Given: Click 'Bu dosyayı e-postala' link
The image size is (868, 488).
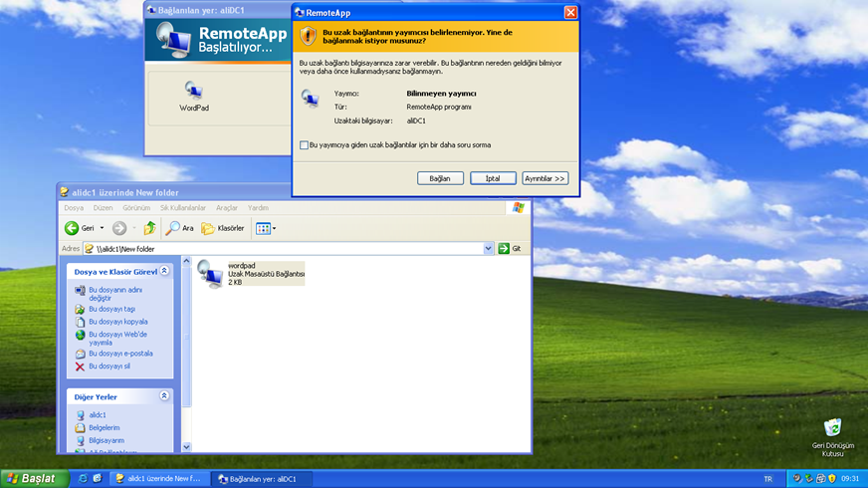Looking at the screenshot, I should [120, 354].
